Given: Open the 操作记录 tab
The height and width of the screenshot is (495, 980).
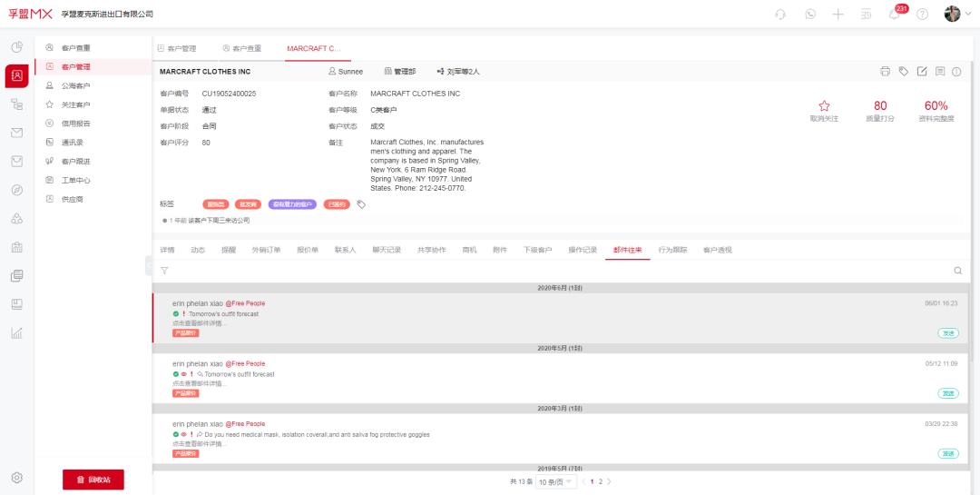Looking at the screenshot, I should [583, 250].
